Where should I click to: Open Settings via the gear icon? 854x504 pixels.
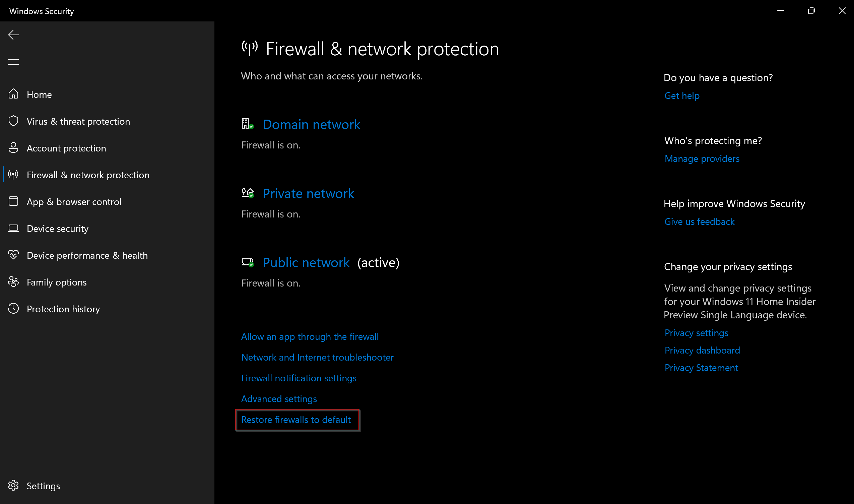point(13,485)
